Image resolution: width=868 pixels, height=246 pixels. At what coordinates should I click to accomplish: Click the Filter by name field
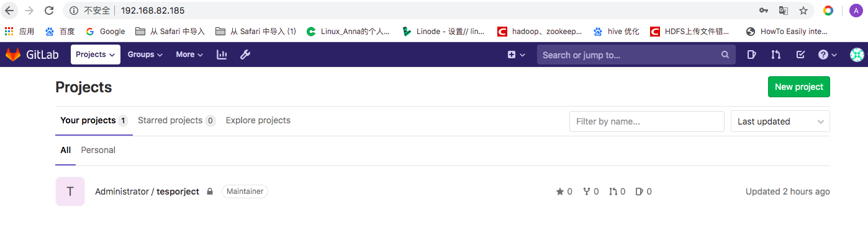pos(647,121)
